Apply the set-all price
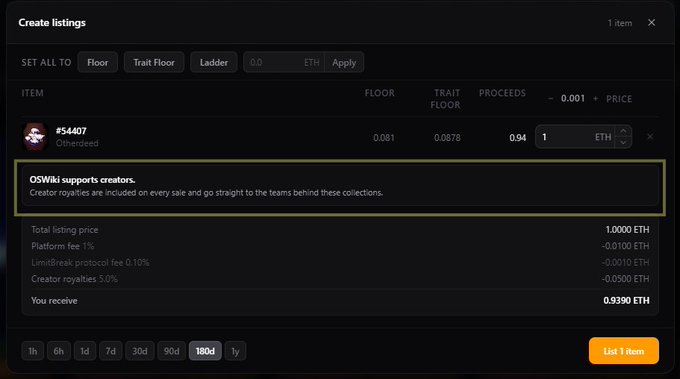Image resolution: width=680 pixels, height=379 pixels. click(344, 62)
